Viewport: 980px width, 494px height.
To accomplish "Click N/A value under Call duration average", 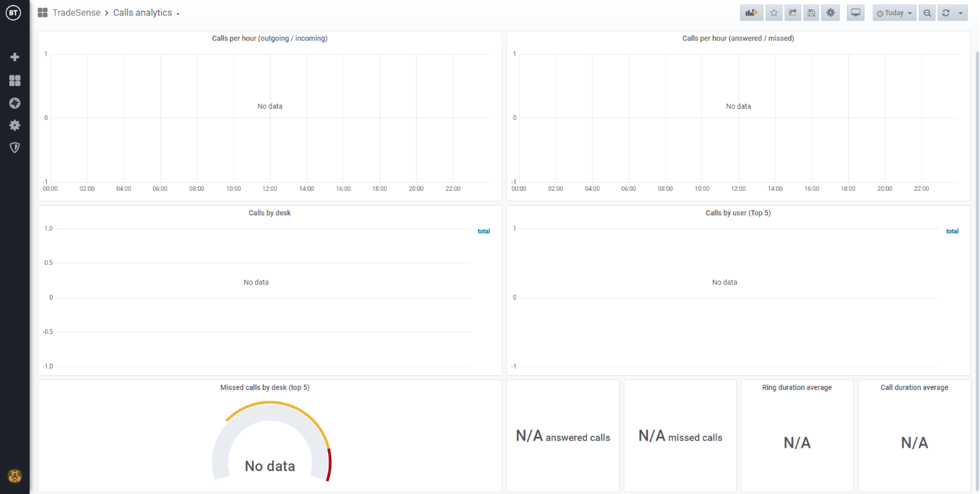I will click(x=914, y=443).
